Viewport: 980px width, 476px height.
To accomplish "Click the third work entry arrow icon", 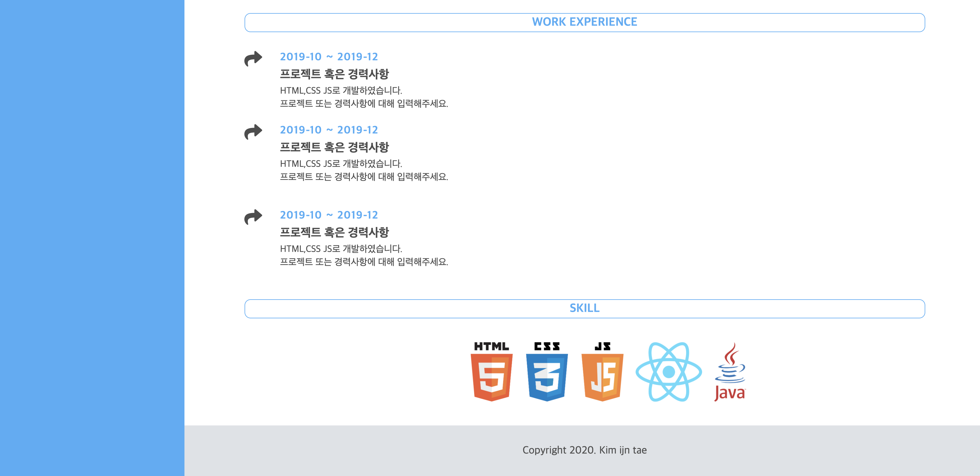I will pos(253,217).
